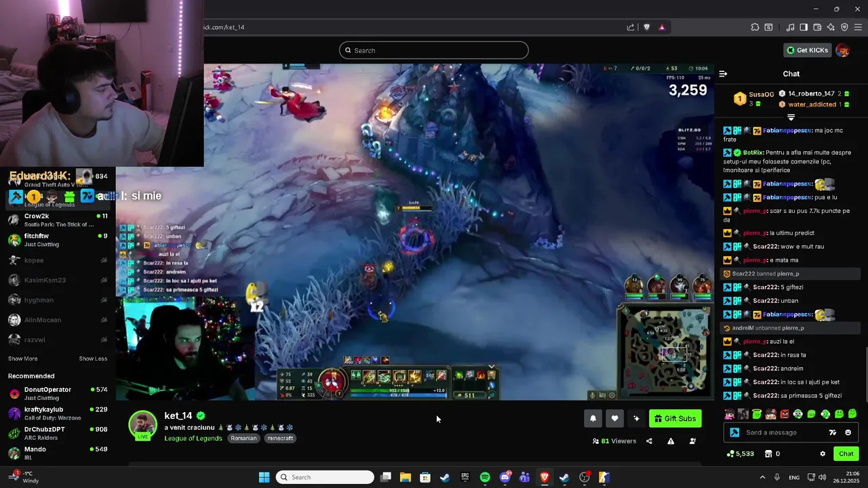The image size is (868, 488).
Task: Click the Get KICKs button
Action: pos(807,50)
